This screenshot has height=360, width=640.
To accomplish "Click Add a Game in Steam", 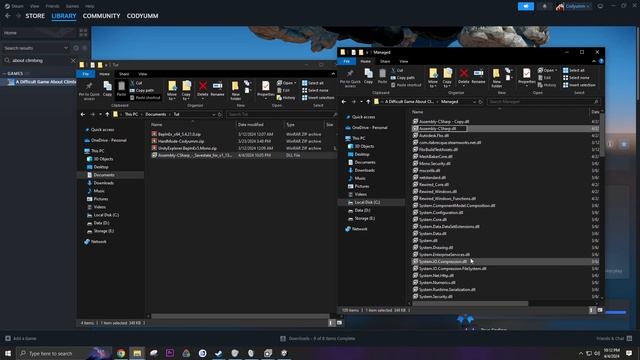I will coord(21,338).
